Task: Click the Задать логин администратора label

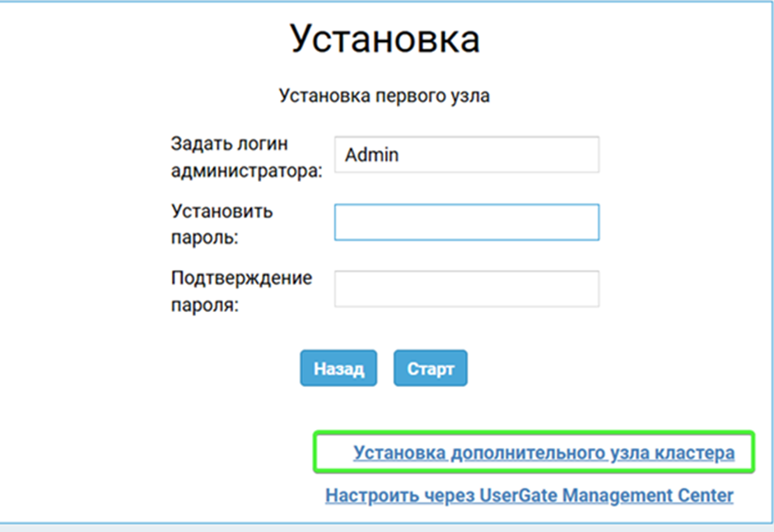Action: click(247, 156)
